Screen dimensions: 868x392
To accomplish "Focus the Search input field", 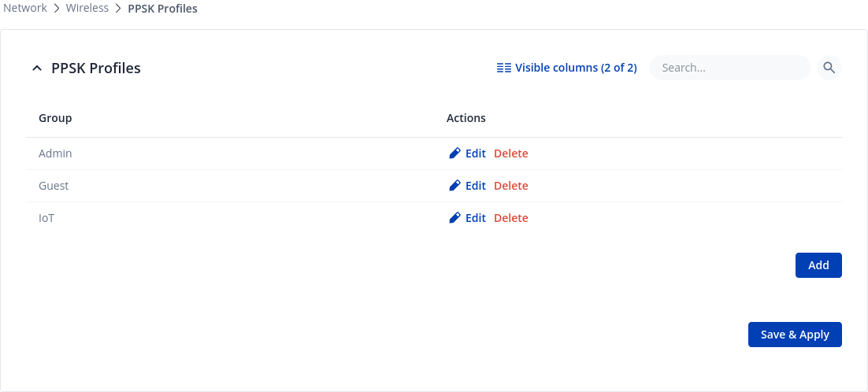I will pos(729,68).
